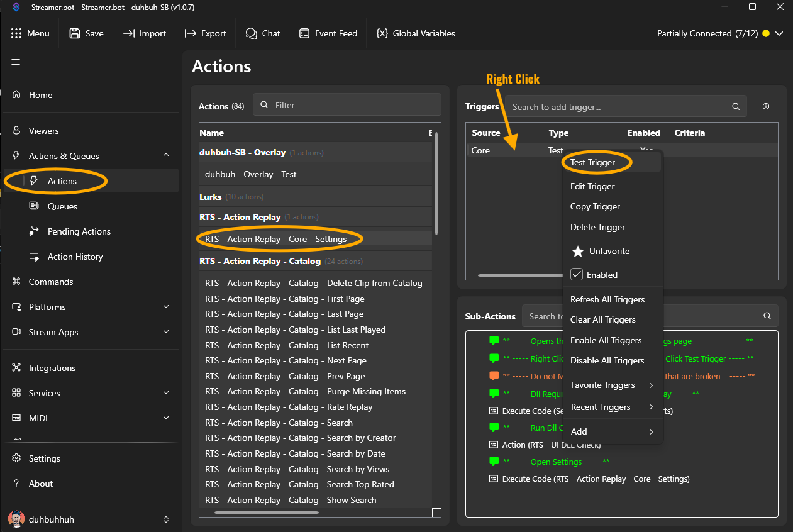
Task: Expand the Platforms section chevron
Action: tap(166, 307)
